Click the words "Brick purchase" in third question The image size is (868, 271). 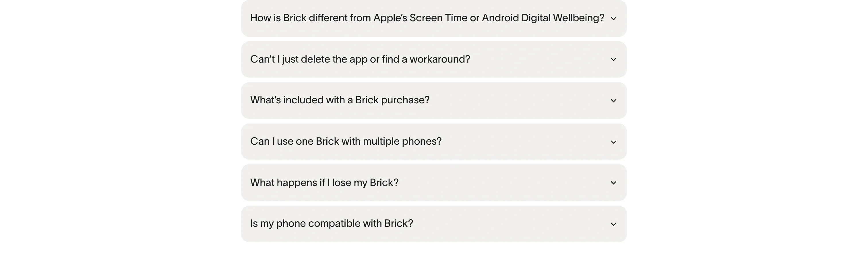(x=392, y=100)
